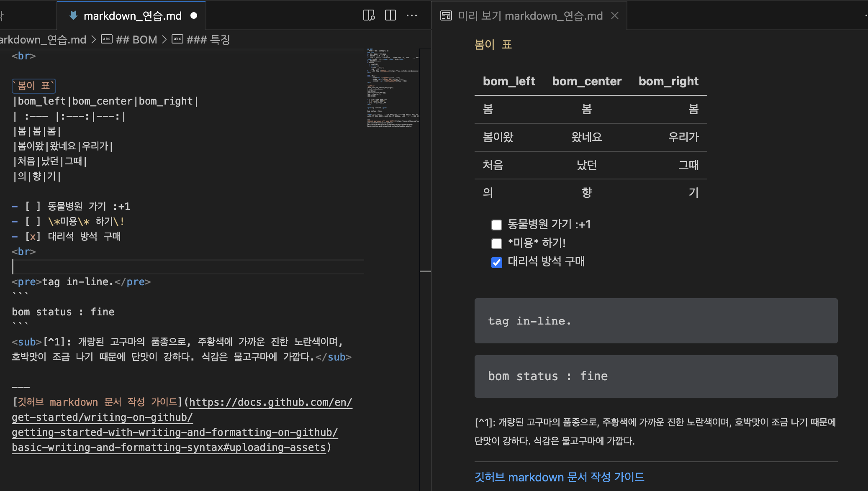This screenshot has width=868, height=491.
Task: Expand the ## BOM breadcrumb dropdown
Action: [136, 40]
